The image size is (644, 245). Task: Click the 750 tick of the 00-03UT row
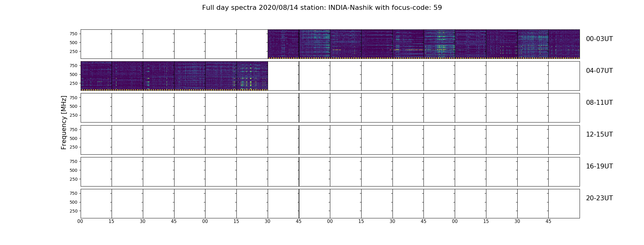(x=74, y=34)
